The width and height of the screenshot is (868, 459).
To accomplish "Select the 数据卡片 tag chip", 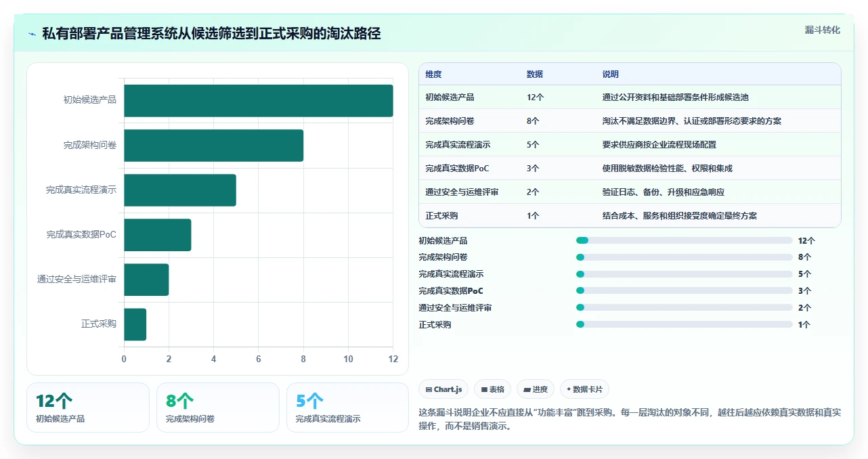I will tap(584, 389).
